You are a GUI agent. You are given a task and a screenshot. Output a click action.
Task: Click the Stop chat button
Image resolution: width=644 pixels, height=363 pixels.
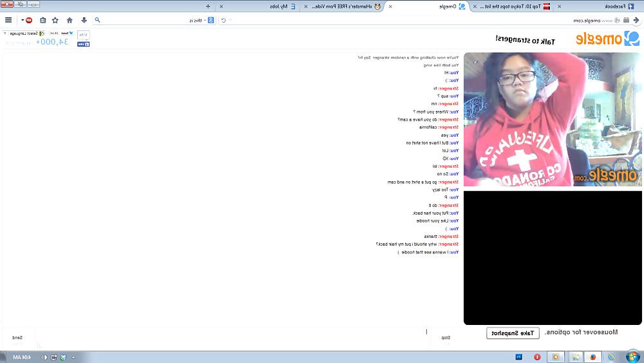point(446,338)
